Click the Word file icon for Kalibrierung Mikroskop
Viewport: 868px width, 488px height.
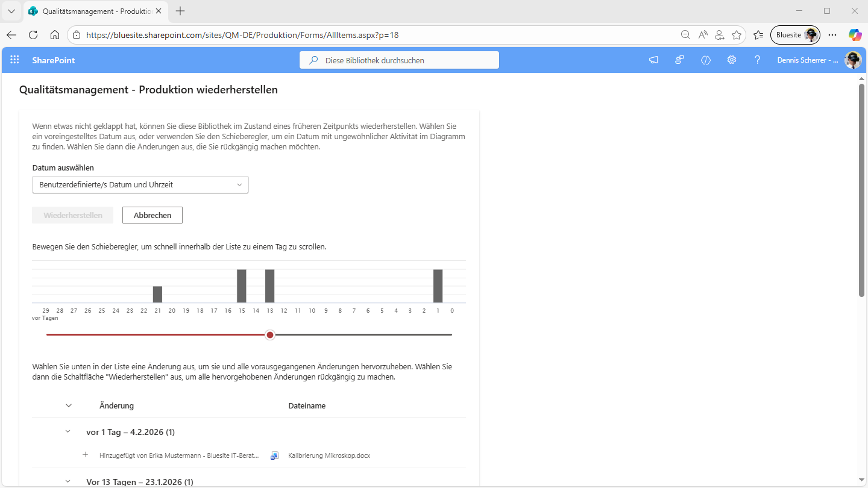275,455
